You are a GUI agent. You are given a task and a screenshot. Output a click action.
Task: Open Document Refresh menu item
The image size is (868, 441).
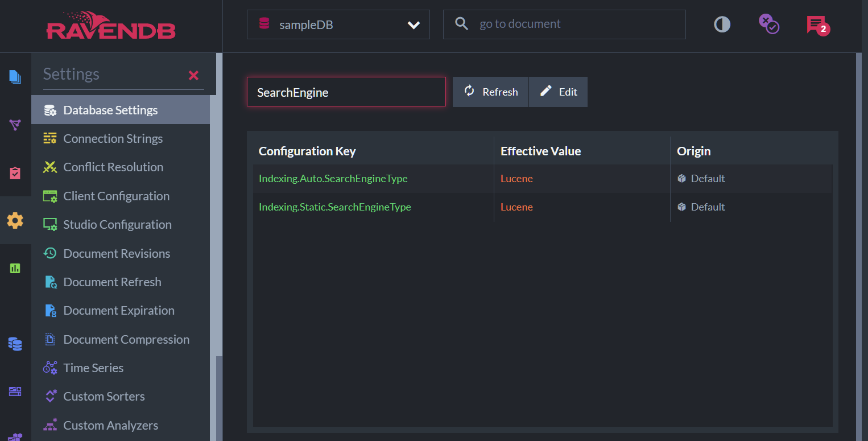pyautogui.click(x=121, y=282)
